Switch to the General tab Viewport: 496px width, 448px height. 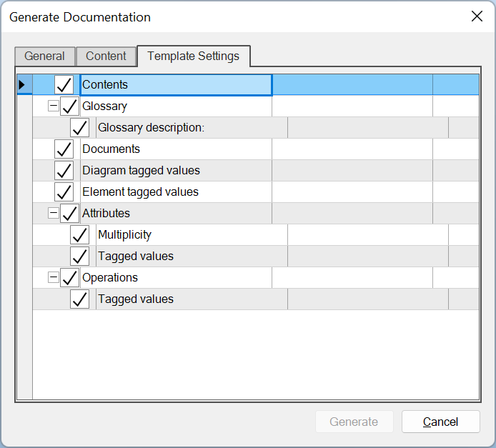[44, 56]
